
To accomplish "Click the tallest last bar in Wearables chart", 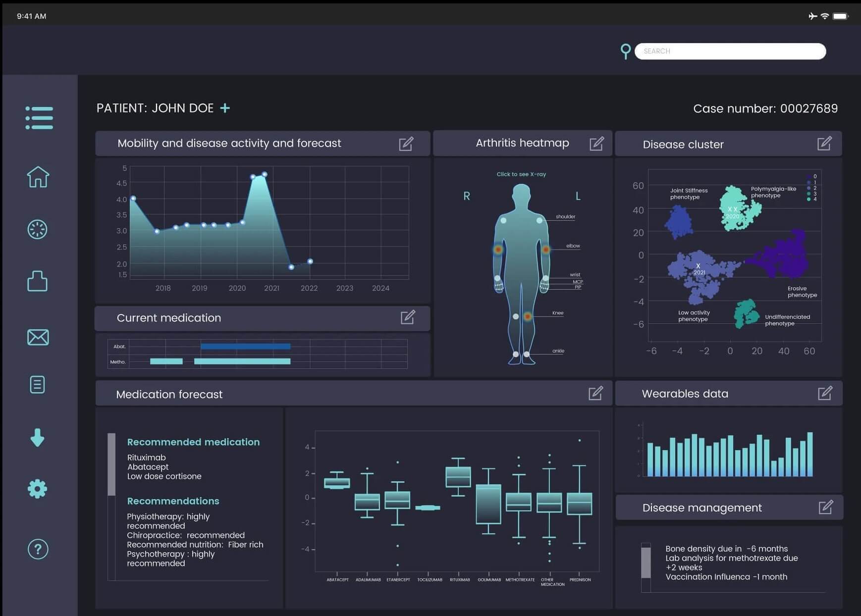I will pos(810,454).
